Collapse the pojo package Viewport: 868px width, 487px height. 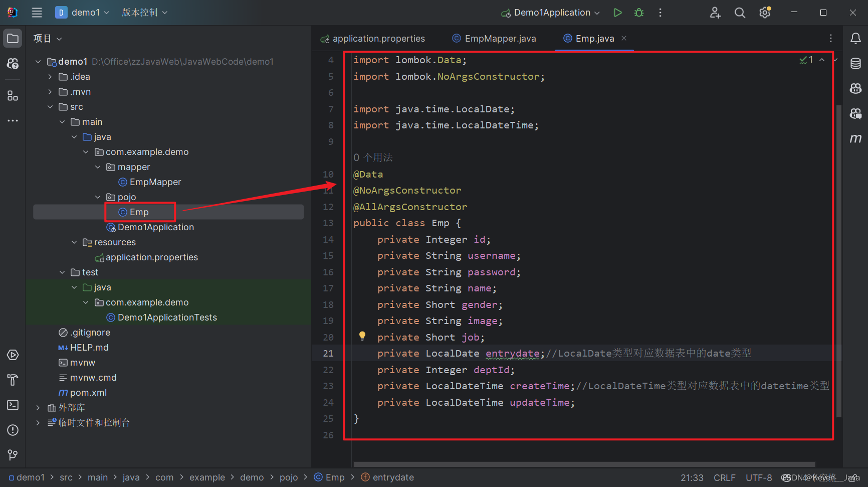[98, 197]
